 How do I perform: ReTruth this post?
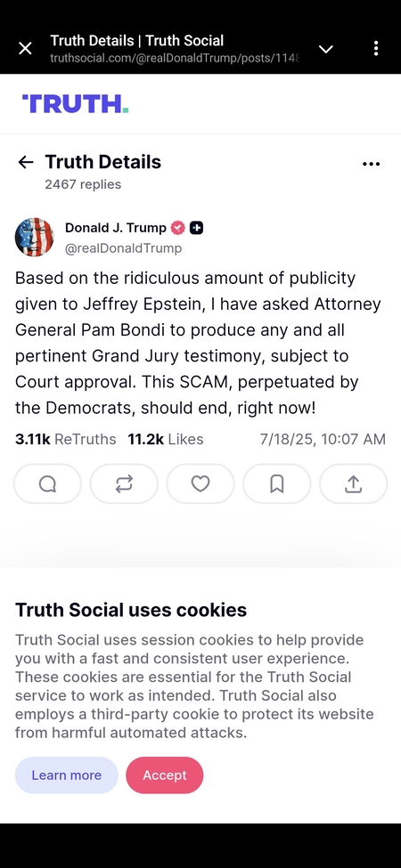click(x=124, y=483)
